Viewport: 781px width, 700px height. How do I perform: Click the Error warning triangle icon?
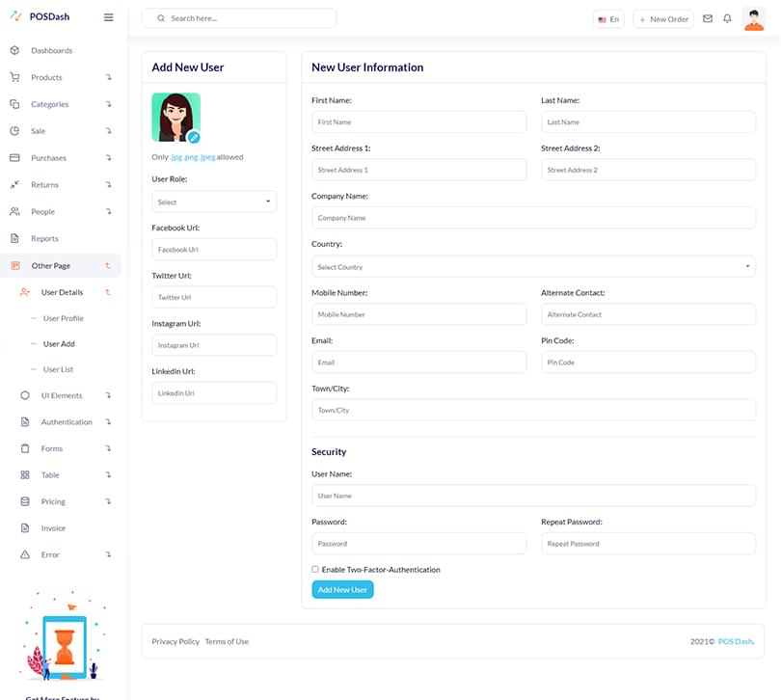(25, 555)
